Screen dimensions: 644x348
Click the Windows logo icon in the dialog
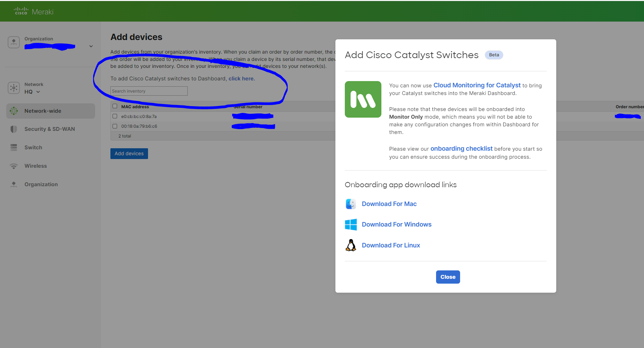351,224
